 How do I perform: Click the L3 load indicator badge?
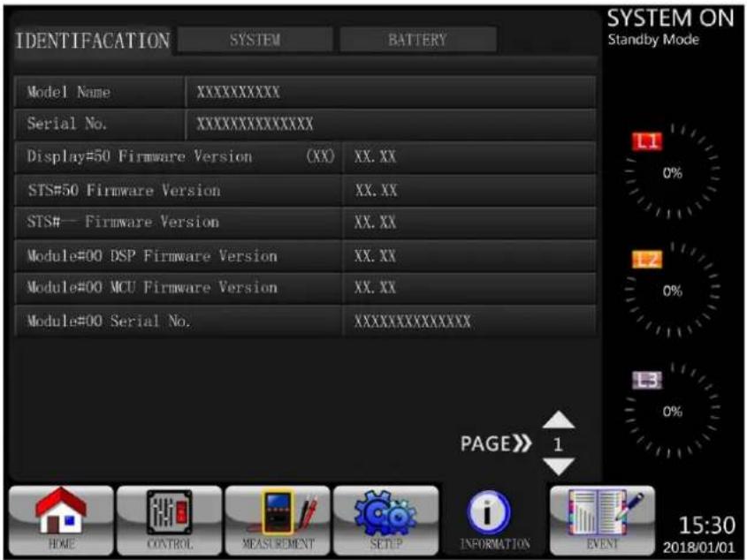pyautogui.click(x=646, y=380)
